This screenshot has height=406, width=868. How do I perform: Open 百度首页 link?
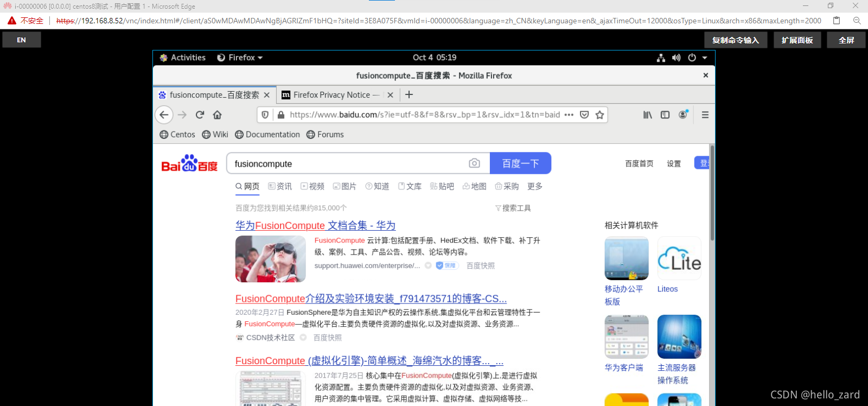[x=639, y=163]
